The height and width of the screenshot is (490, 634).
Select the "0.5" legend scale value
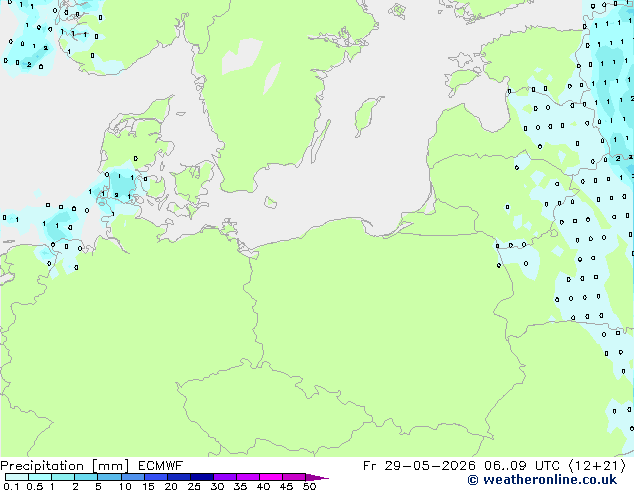[x=34, y=486]
